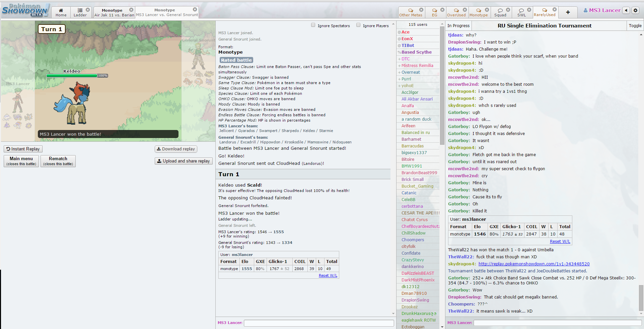Click user Overneat in the user list

[x=411, y=72]
